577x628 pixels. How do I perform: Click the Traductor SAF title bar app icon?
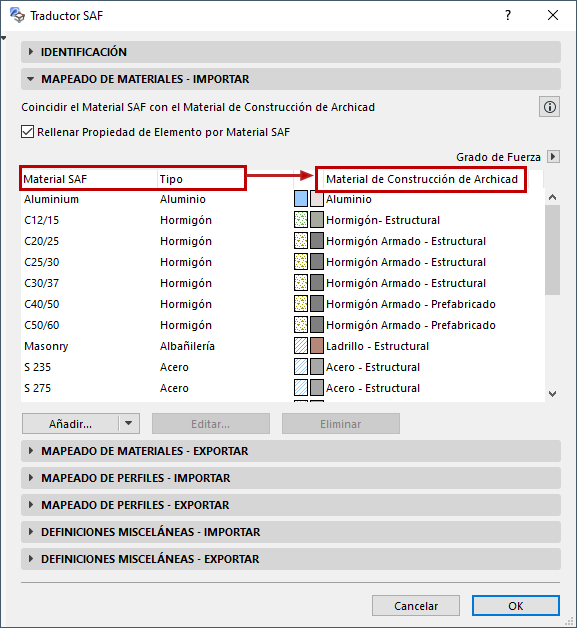[x=17, y=15]
